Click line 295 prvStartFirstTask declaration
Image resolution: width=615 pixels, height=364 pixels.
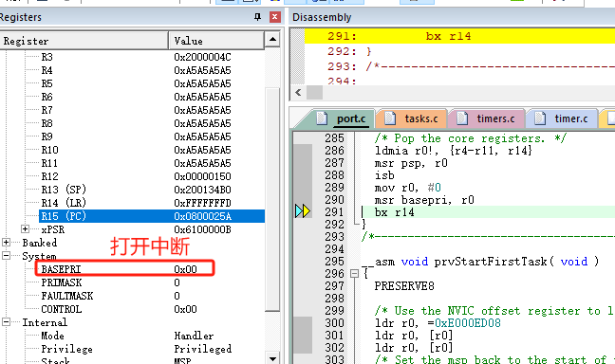(x=480, y=262)
